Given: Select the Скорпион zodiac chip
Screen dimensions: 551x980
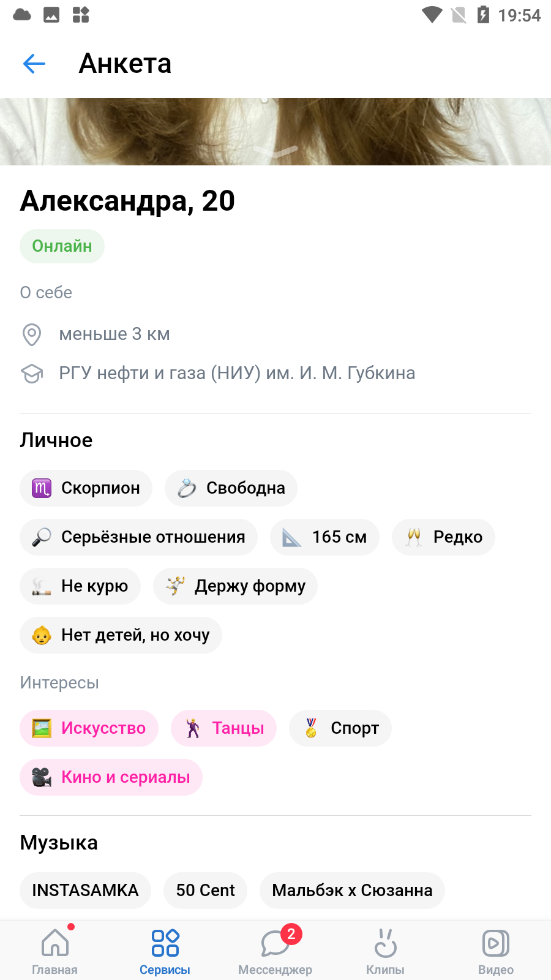Looking at the screenshot, I should pyautogui.click(x=86, y=488).
